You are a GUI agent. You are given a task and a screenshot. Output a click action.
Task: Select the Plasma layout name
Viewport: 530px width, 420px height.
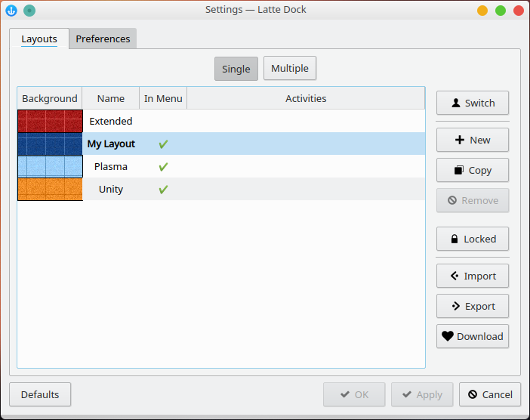click(x=111, y=166)
